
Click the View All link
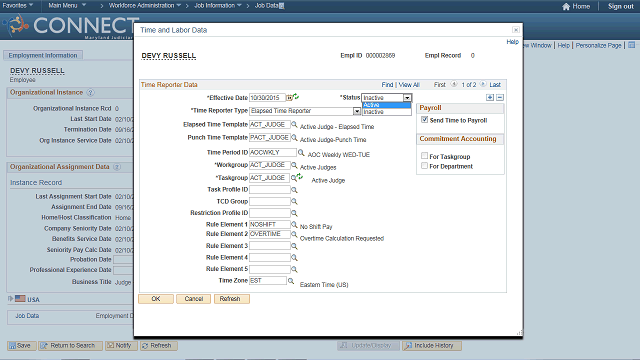pyautogui.click(x=409, y=84)
